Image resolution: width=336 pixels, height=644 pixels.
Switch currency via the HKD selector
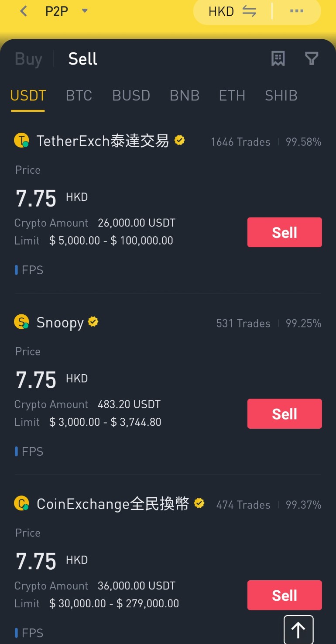(232, 12)
